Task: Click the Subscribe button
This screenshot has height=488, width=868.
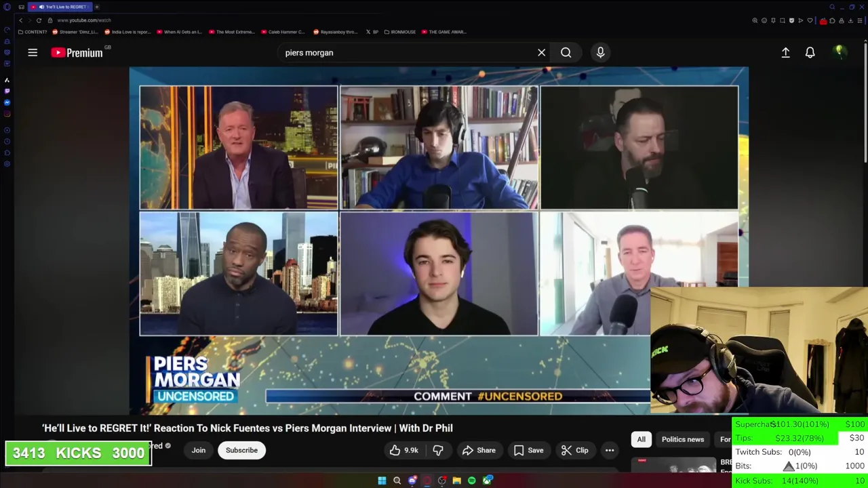Action: coord(241,450)
